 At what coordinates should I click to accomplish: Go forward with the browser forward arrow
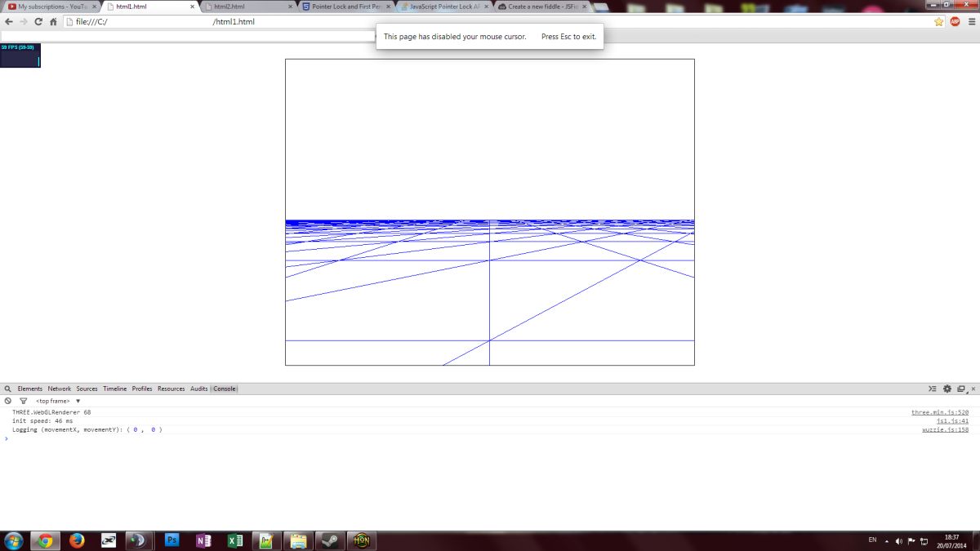pos(23,21)
